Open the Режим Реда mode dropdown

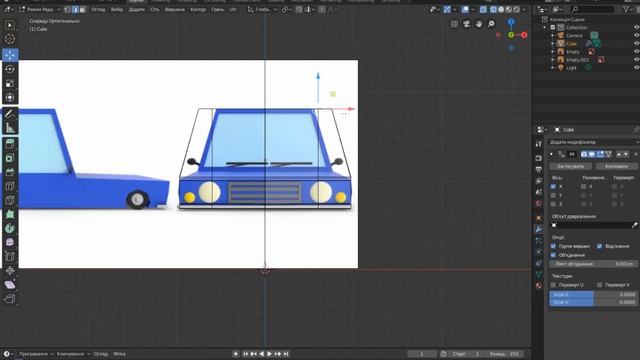point(40,9)
